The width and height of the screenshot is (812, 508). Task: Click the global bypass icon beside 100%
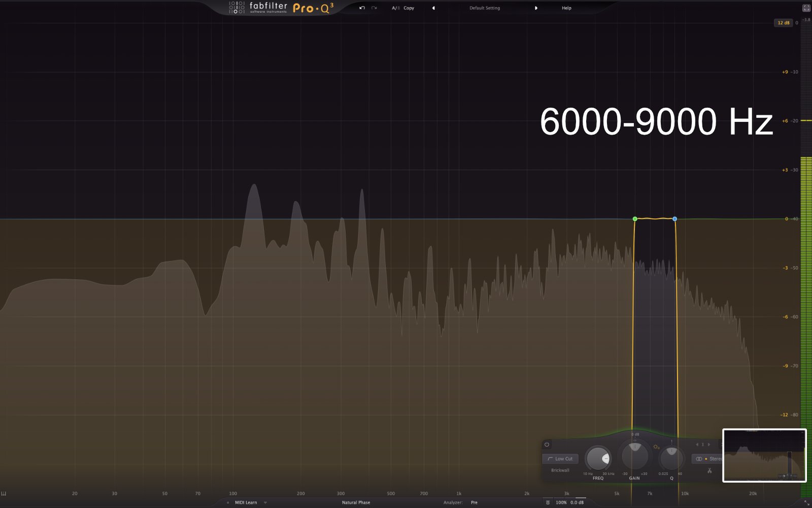click(x=548, y=502)
